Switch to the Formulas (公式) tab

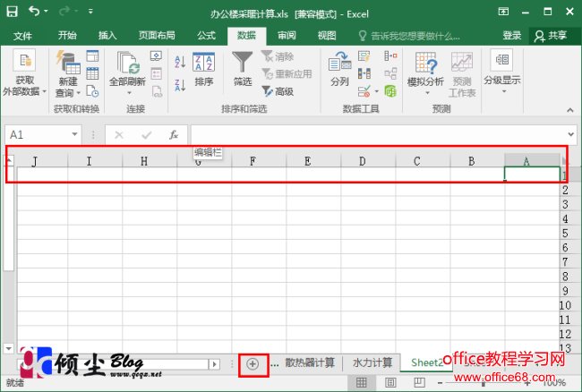click(x=206, y=36)
